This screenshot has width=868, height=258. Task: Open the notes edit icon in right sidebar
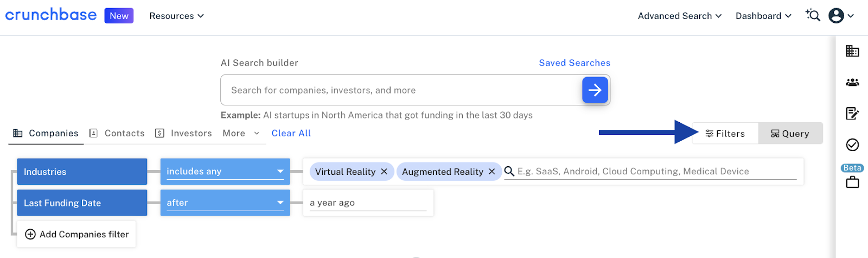pos(852,113)
